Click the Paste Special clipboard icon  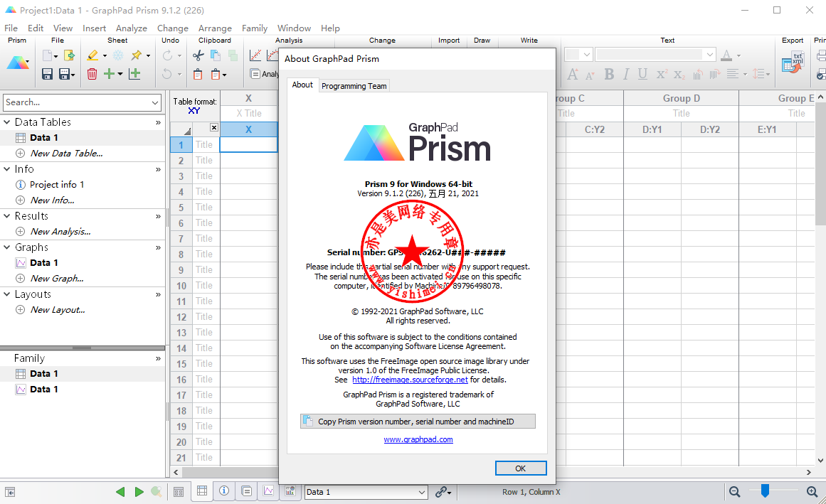tap(216, 74)
